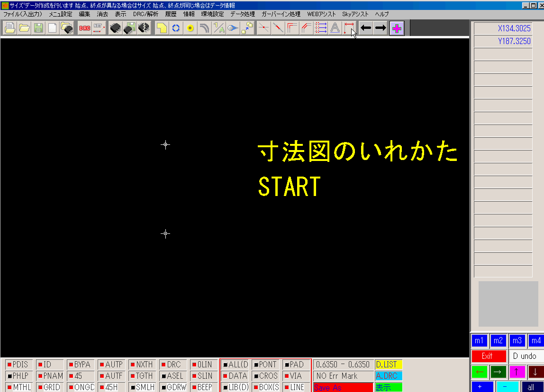Run the red DRC toolbar icon
The image size is (544, 392).
coord(85,28)
